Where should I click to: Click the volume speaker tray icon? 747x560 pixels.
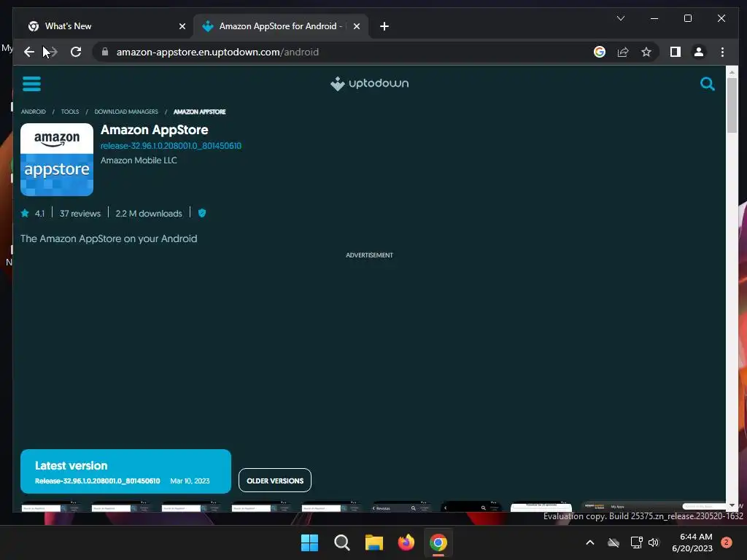pos(654,542)
